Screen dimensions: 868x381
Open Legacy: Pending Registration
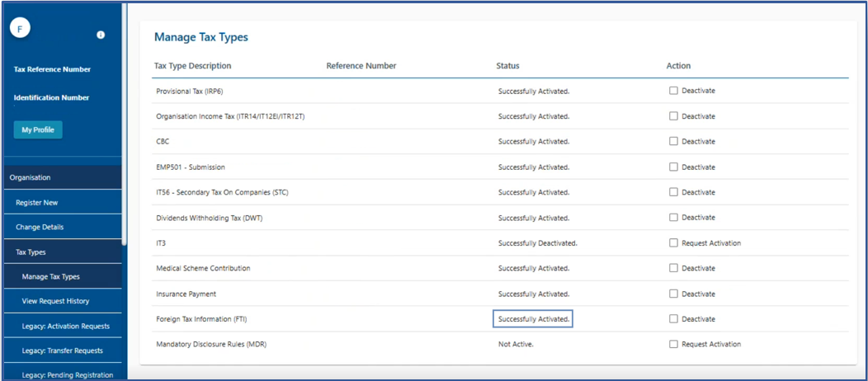tap(68, 374)
